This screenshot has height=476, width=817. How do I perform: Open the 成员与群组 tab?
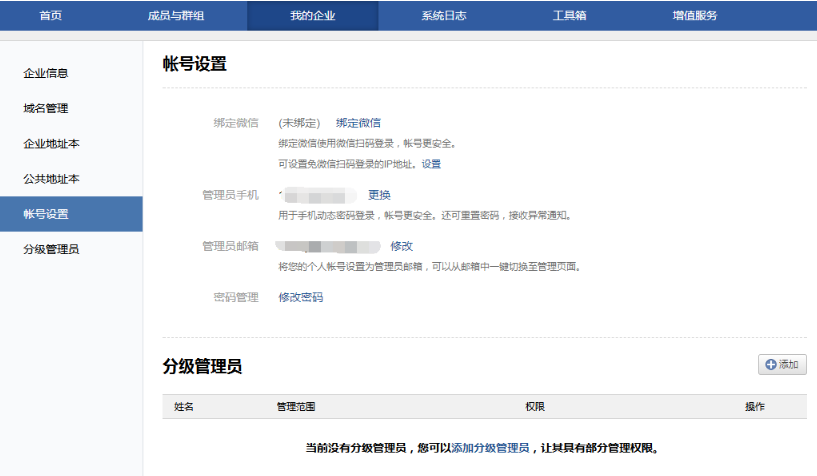(x=174, y=15)
